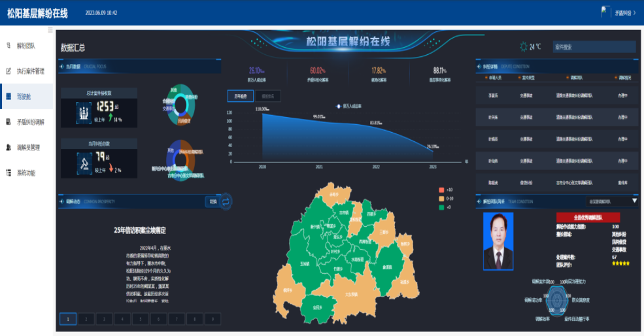Open 系统功能 in the sidebar
The width and height of the screenshot is (644, 336).
click(x=25, y=173)
